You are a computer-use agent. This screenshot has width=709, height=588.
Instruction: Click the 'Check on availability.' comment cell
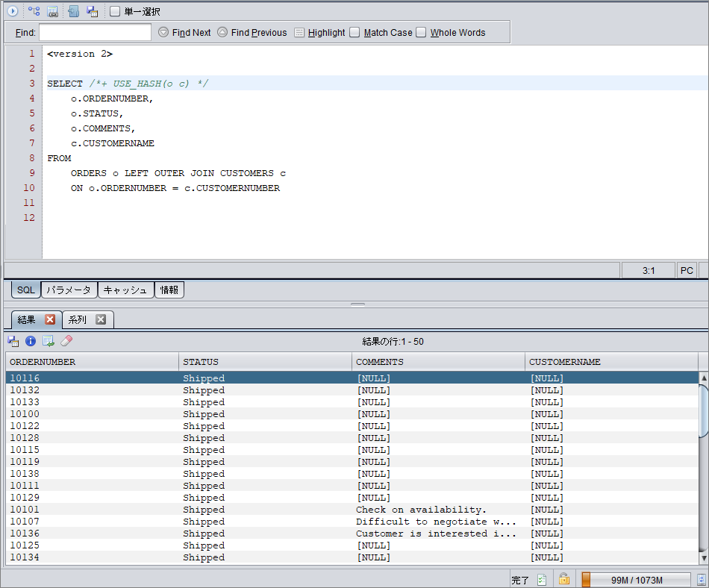click(x=438, y=510)
